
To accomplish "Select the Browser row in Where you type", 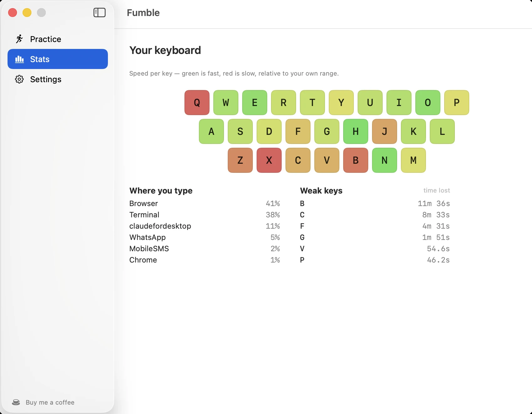I will point(205,204).
